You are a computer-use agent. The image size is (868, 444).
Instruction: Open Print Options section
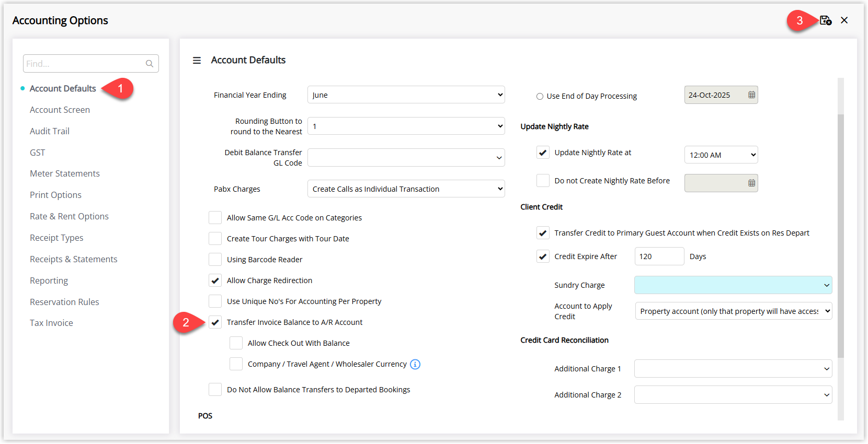(55, 195)
